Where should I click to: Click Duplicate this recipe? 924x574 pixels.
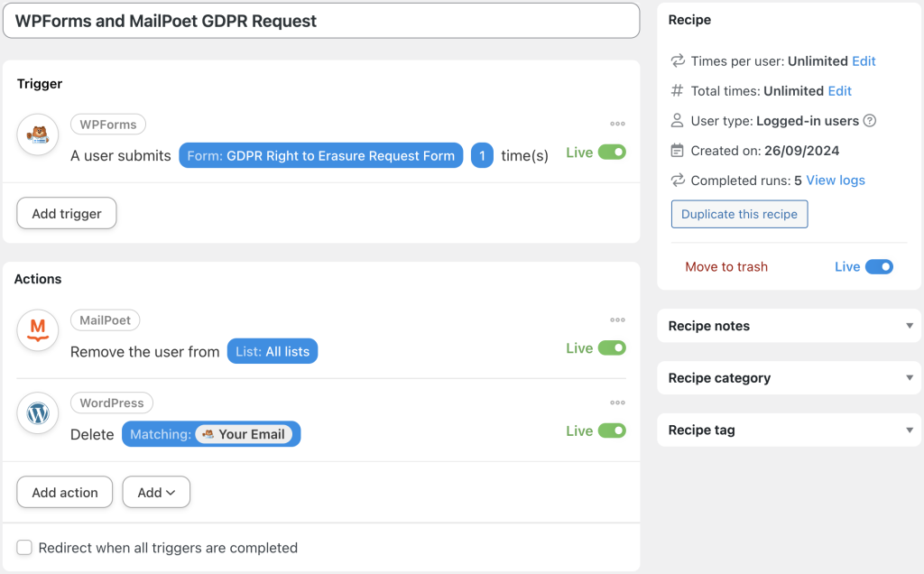[739, 214]
